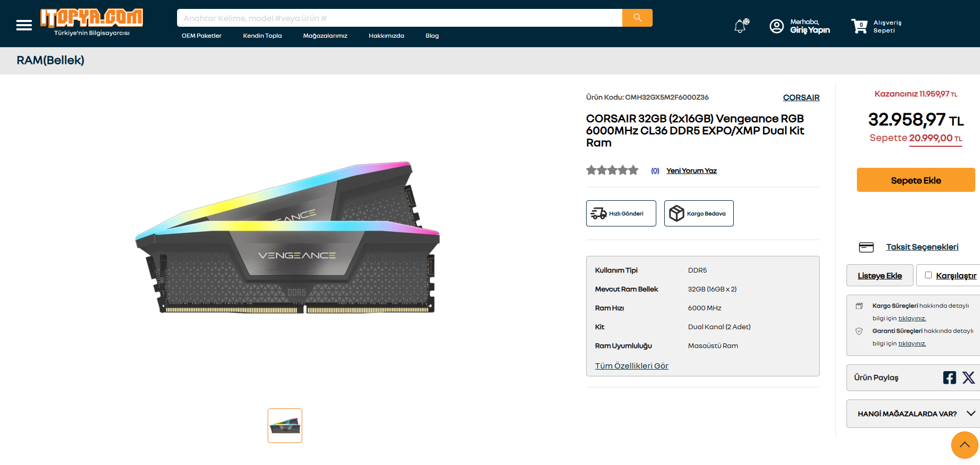Click tıklayınız link for Garanti Süreçleri

(912, 343)
